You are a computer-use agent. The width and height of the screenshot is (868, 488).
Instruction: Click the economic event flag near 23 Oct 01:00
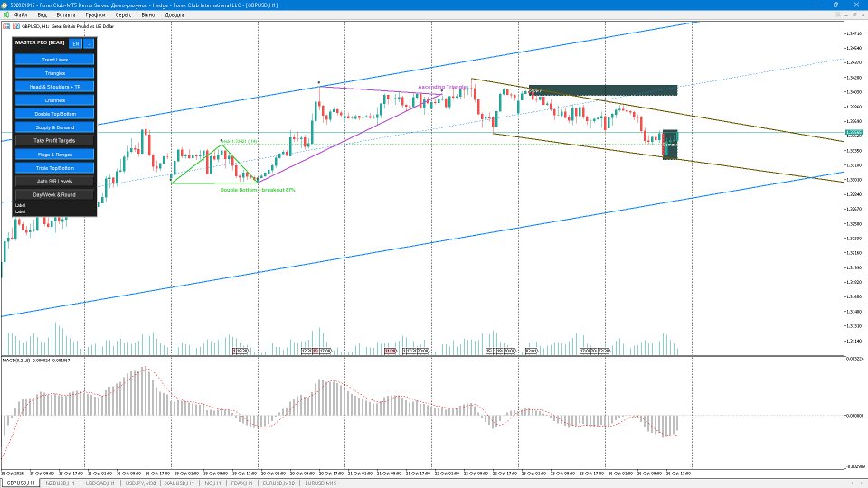(531, 351)
